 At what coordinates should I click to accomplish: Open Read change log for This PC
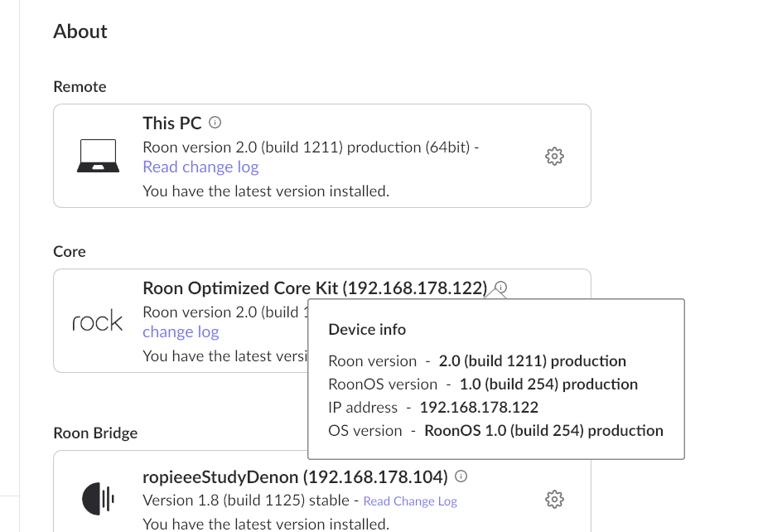point(200,167)
